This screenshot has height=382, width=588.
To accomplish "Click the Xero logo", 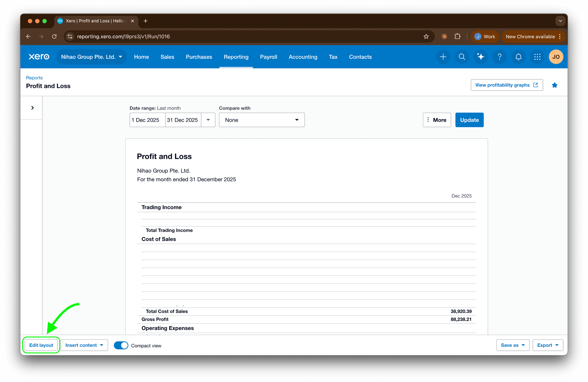I will pos(39,57).
